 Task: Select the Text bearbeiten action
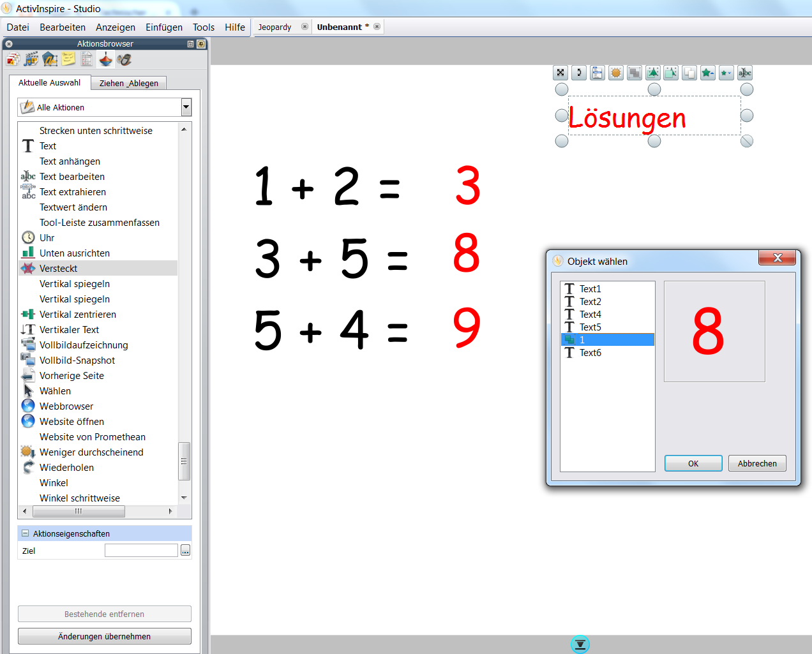pyautogui.click(x=98, y=176)
